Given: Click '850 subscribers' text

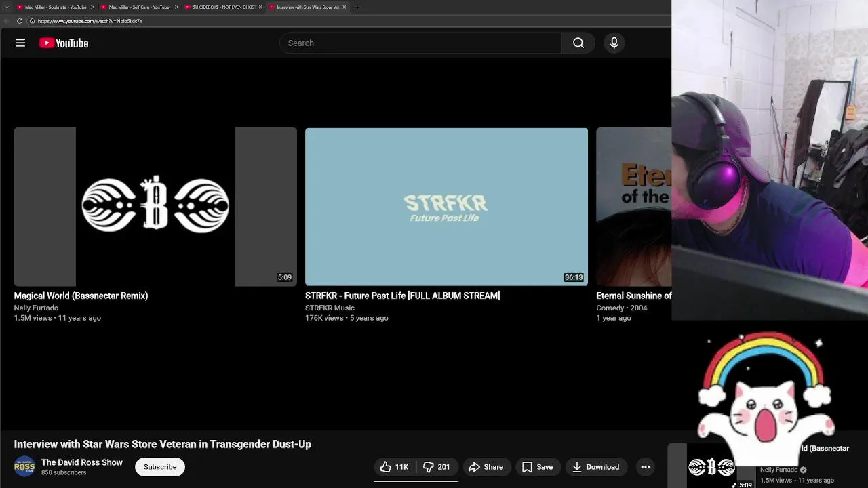Looking at the screenshot, I should coord(64,472).
